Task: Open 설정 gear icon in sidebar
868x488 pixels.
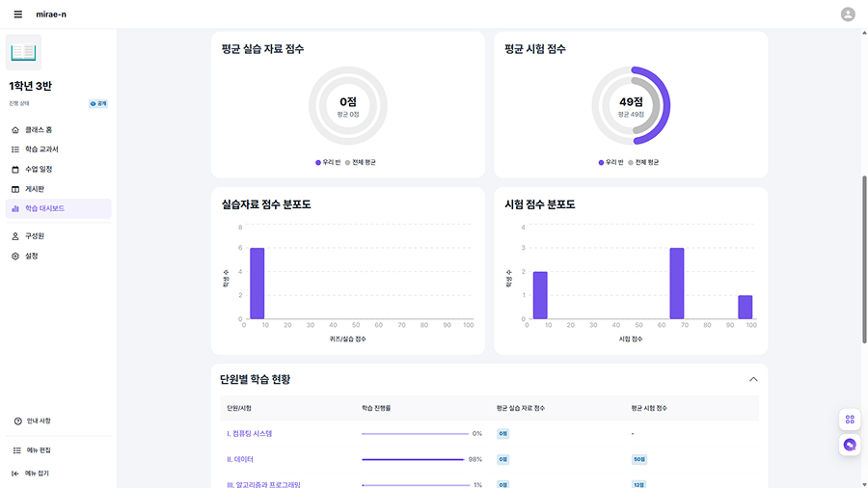Action: 15,257
